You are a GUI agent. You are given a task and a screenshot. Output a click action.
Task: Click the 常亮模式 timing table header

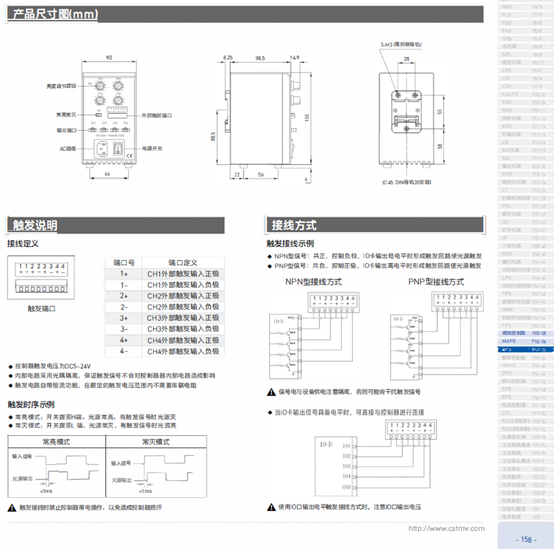tap(56, 442)
